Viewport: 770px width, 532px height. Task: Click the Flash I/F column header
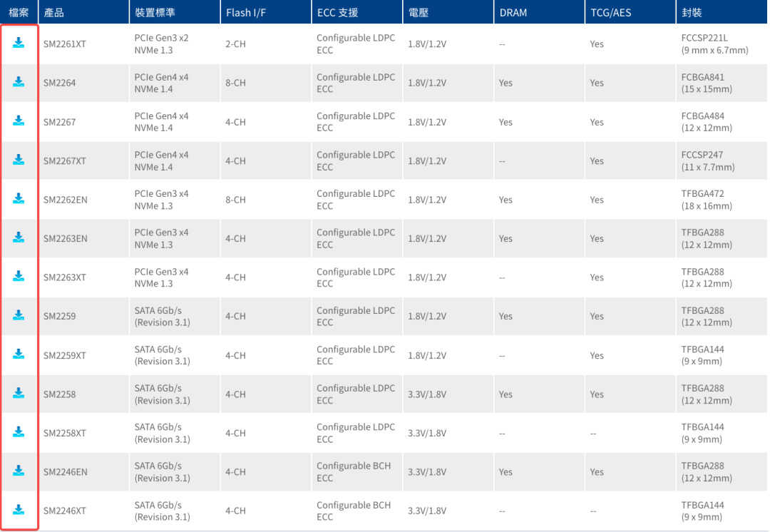(245, 13)
